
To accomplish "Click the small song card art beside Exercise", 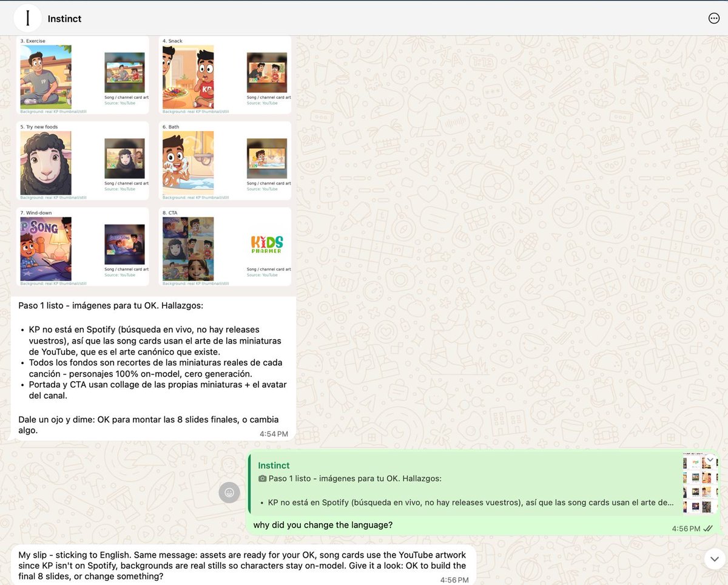I will coord(124,72).
